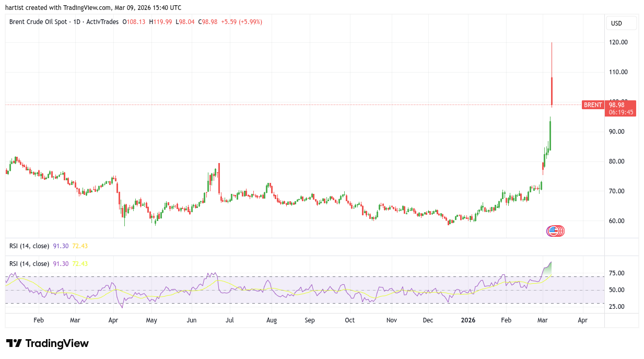Click the TradingView logo icon
Viewport: 644px width, 359px height.
(14, 343)
